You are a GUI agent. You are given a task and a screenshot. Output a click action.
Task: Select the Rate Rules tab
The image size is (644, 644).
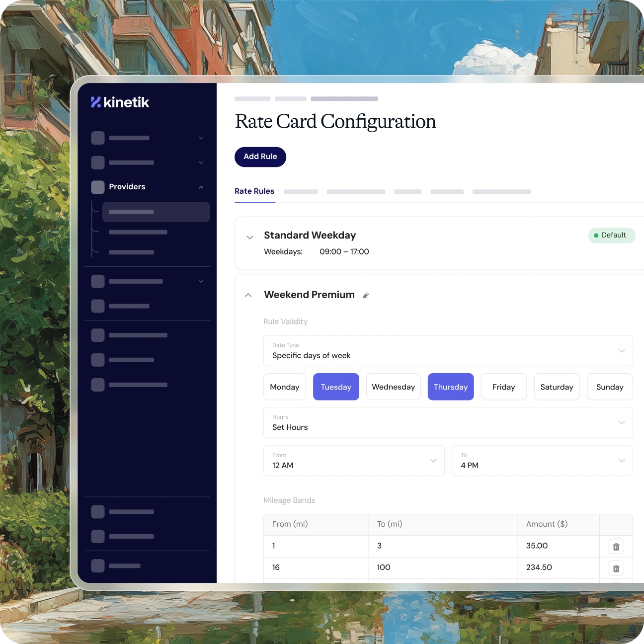[x=254, y=191]
